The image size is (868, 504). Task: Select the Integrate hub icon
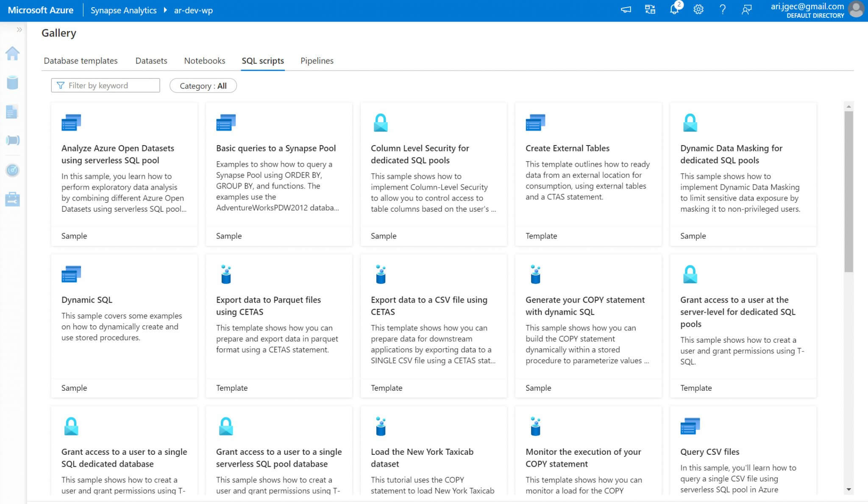(12, 141)
